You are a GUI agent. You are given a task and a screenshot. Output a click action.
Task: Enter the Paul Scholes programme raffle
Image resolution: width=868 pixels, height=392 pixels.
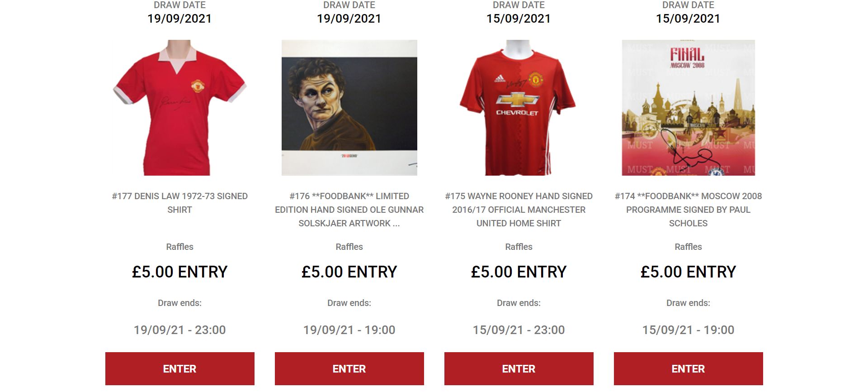click(688, 369)
